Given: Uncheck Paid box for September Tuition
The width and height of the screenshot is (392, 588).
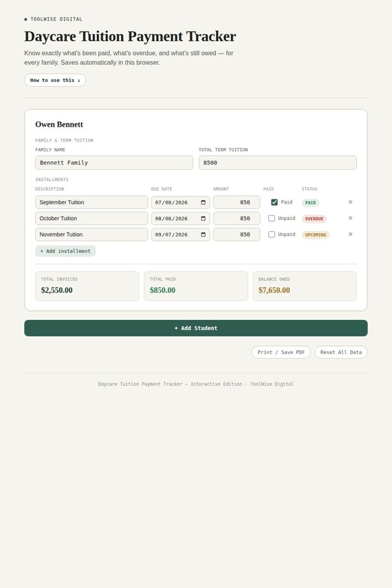Looking at the screenshot, I should click(274, 202).
